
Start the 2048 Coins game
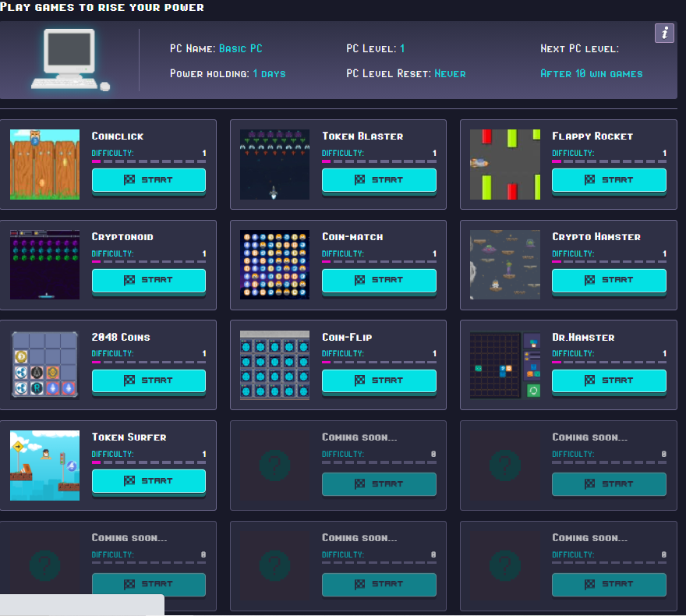click(149, 381)
